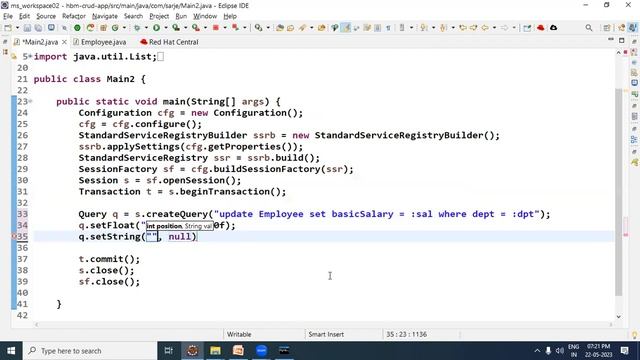The width and height of the screenshot is (640, 360).
Task: Open the Debug dropdown arrow
Action: [x=146, y=28]
